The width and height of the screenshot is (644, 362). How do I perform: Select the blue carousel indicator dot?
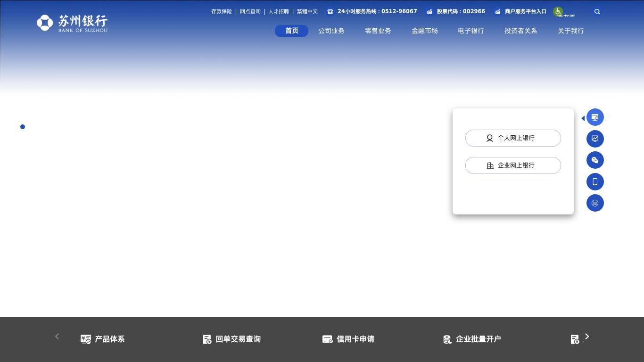click(23, 127)
